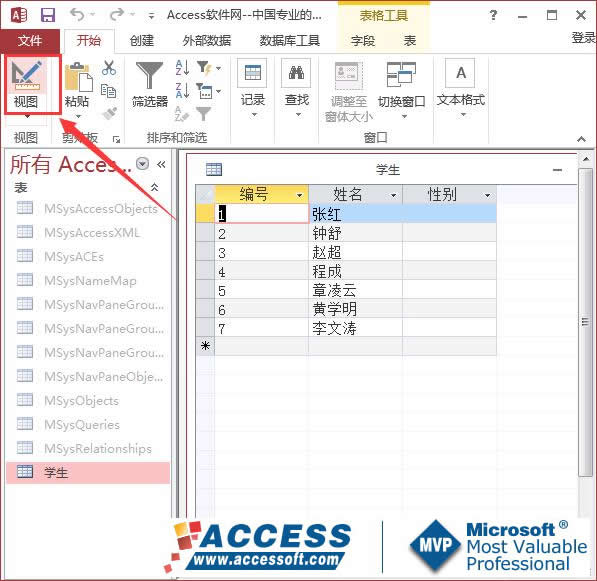
Task: Select the 学生 table in navigation pane
Action: [x=88, y=473]
